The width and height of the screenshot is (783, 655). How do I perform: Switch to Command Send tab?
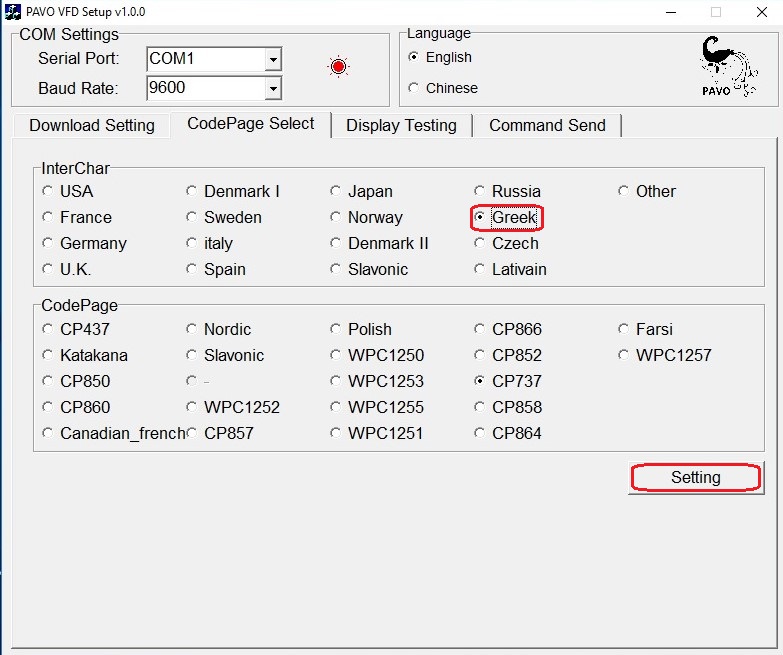547,125
